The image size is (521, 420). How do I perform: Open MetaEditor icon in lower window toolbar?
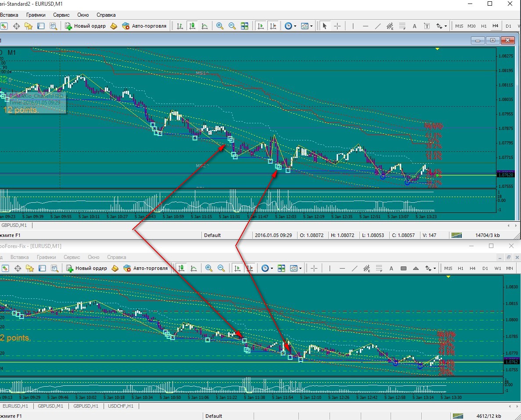[x=115, y=268]
